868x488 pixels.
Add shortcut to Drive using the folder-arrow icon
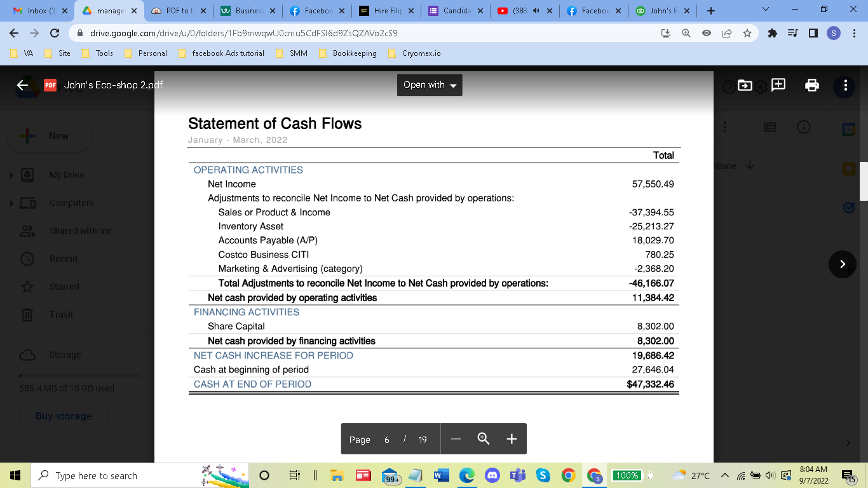click(745, 85)
